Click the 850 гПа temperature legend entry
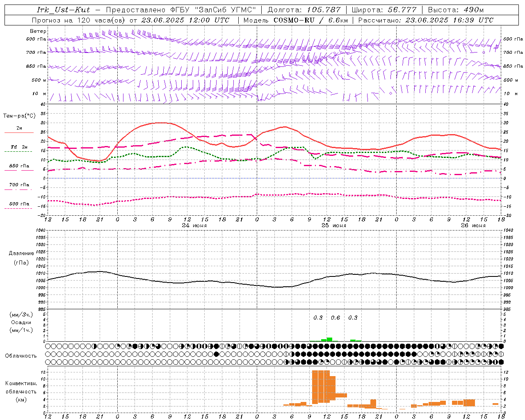This screenshot has height=420, width=525. (19, 166)
